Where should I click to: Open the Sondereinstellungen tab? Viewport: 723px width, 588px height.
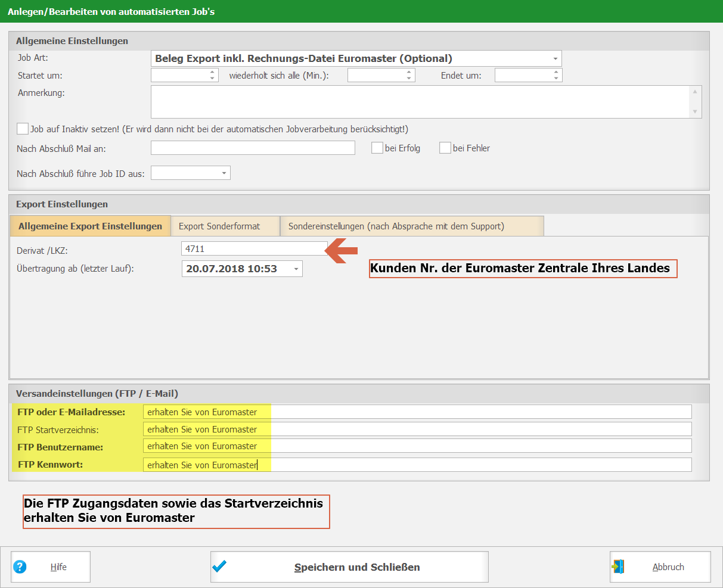click(x=412, y=226)
